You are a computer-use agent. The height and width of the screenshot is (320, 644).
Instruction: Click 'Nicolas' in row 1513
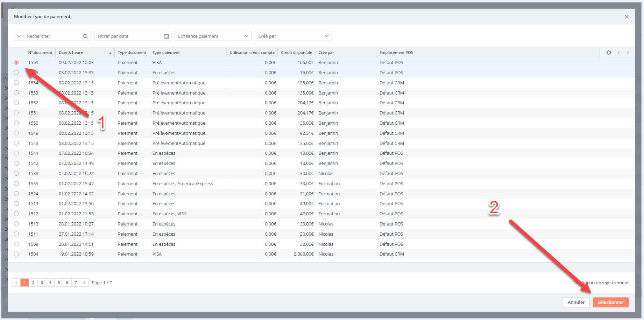326,224
